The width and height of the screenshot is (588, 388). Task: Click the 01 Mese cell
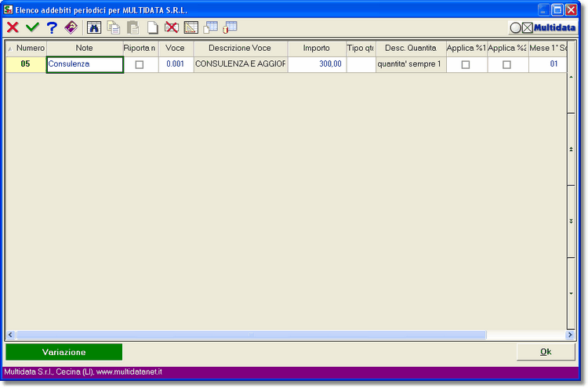click(x=548, y=64)
